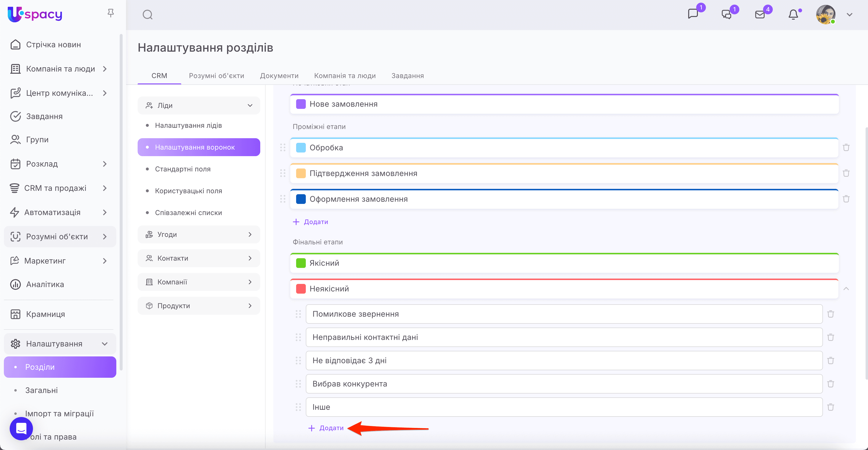Delete the Обробка stage with trash icon
This screenshot has width=868, height=450.
tap(846, 148)
